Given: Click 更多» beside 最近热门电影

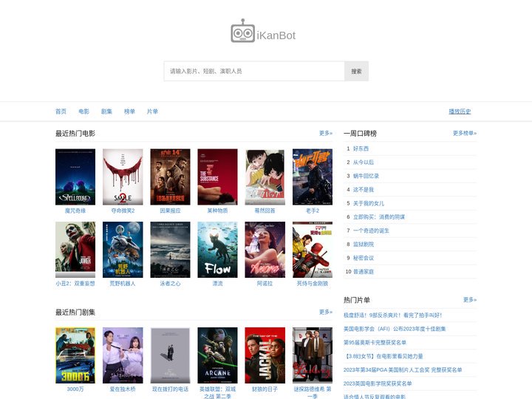Looking at the screenshot, I should pos(326,133).
